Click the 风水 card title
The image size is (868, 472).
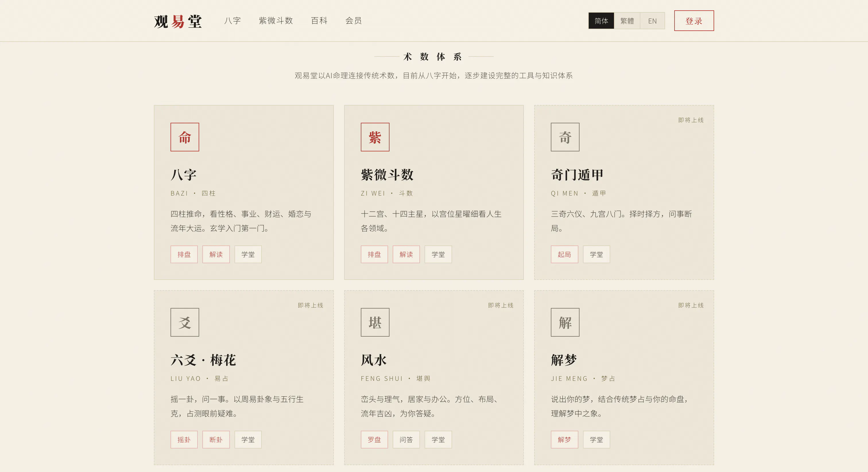(374, 360)
